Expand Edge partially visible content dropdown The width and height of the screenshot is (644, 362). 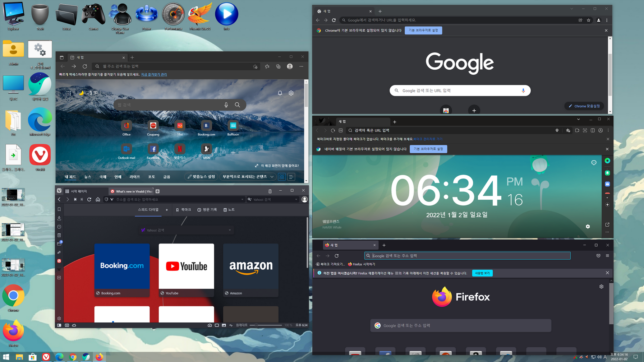click(x=248, y=177)
